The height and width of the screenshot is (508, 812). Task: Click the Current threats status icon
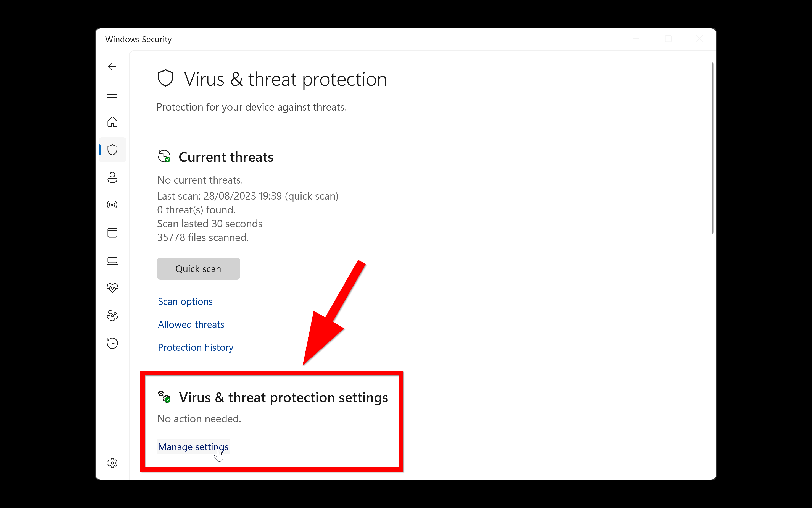coord(164,156)
